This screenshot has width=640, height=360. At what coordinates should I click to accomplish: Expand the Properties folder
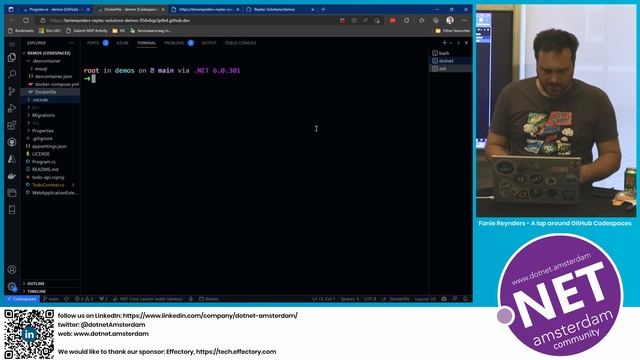click(x=43, y=131)
